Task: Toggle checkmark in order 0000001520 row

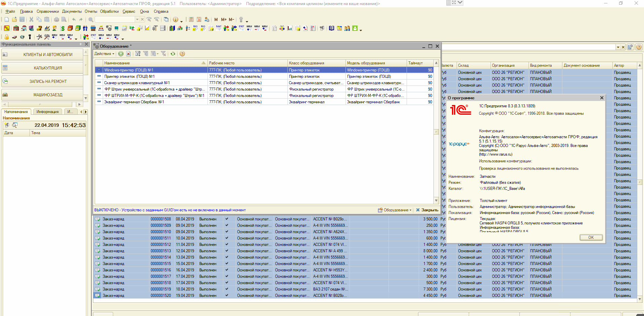Action: tap(227, 296)
